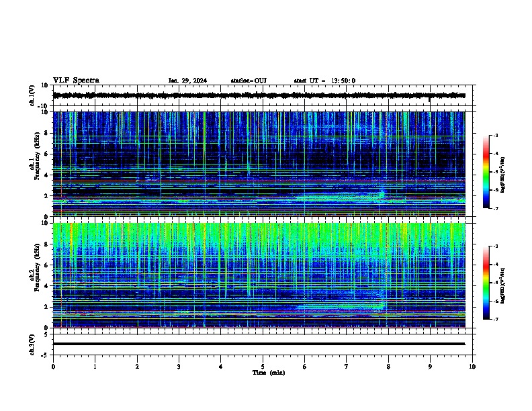Click the "7" tick on the time axis

(x=347, y=367)
